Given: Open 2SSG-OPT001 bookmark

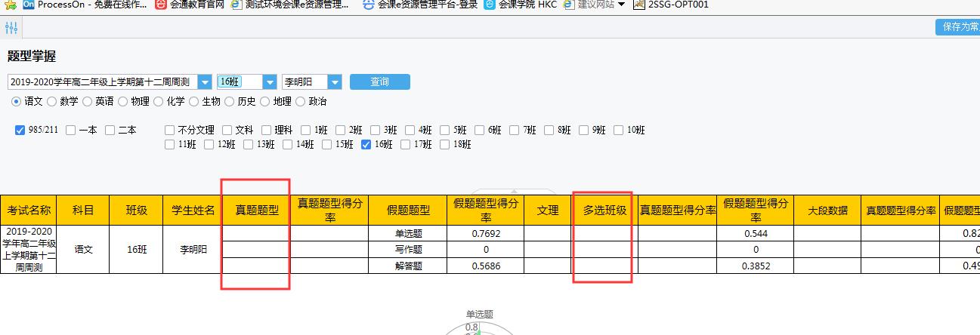Looking at the screenshot, I should click(670, 5).
